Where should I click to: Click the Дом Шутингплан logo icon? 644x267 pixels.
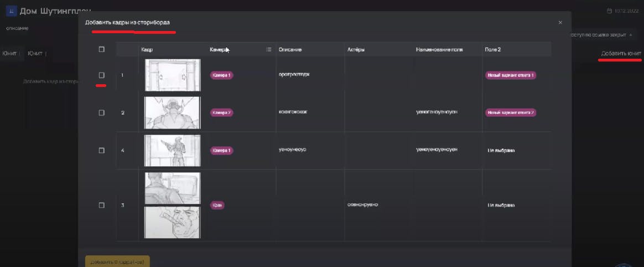pos(11,11)
